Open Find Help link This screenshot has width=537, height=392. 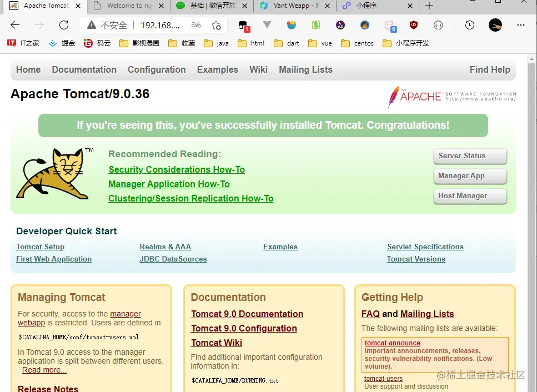click(490, 69)
